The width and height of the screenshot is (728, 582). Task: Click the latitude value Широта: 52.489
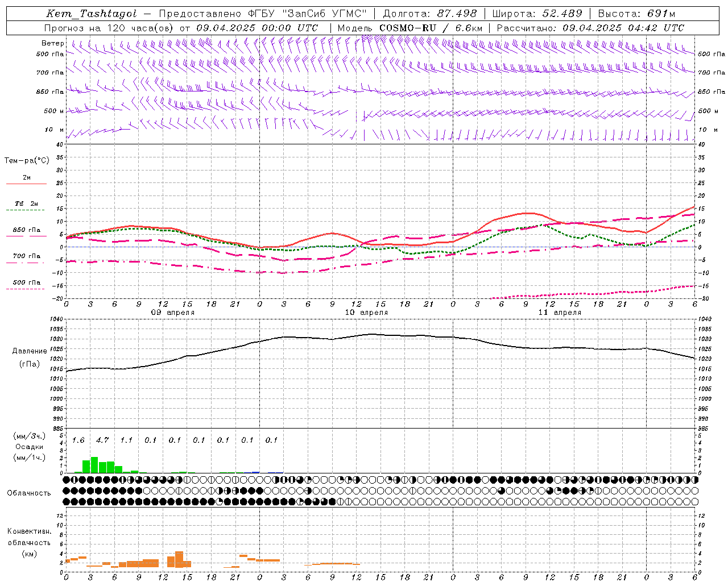537,14
